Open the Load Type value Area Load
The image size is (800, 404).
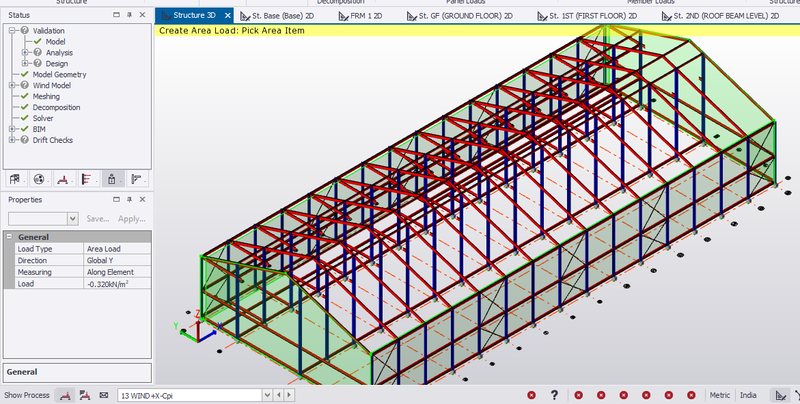coord(117,248)
